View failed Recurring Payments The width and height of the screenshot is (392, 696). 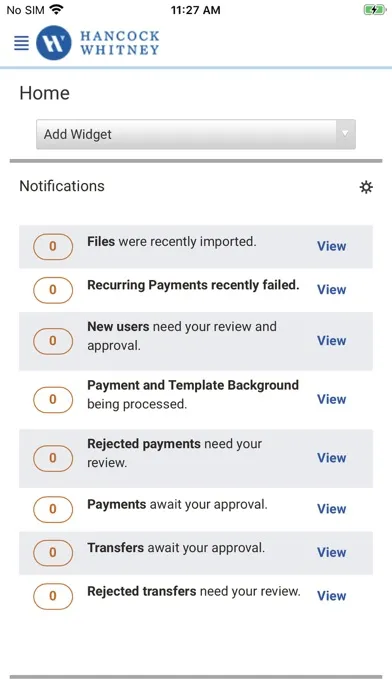[x=331, y=289]
